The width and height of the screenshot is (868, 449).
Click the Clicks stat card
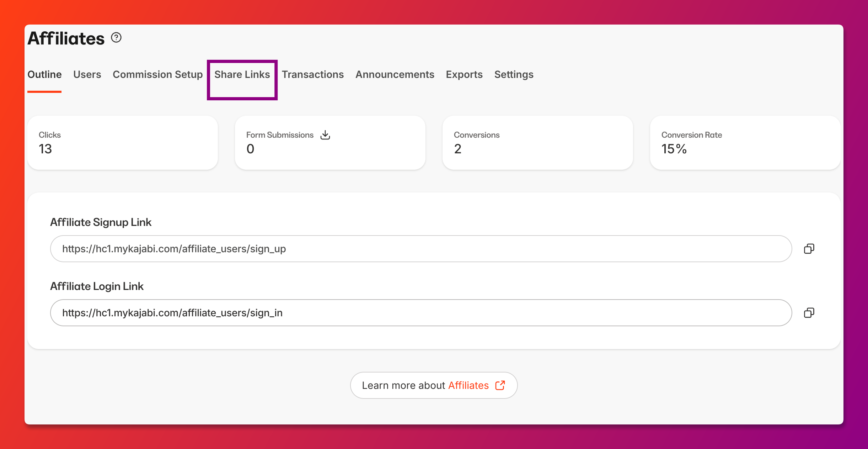click(123, 143)
